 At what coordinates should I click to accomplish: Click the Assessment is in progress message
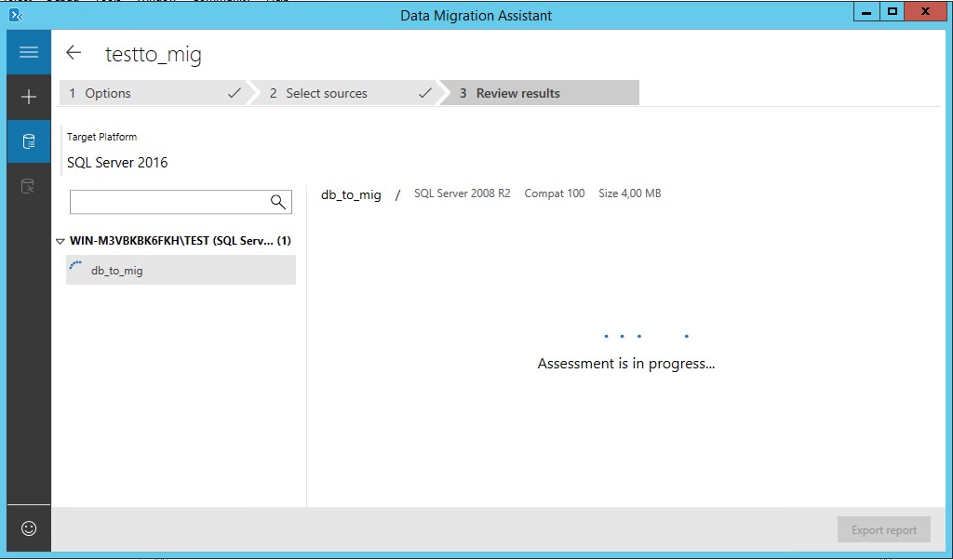pos(626,364)
